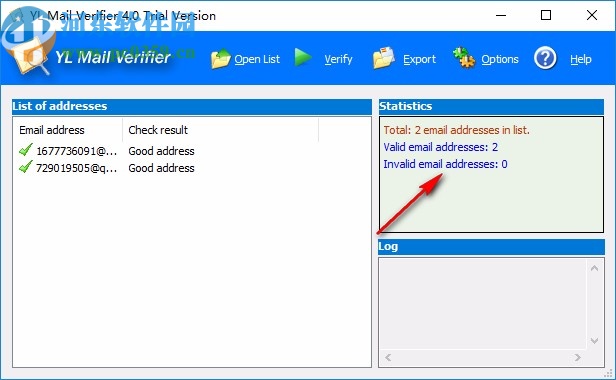
Task: Sort by Check result column header
Action: tap(220, 130)
